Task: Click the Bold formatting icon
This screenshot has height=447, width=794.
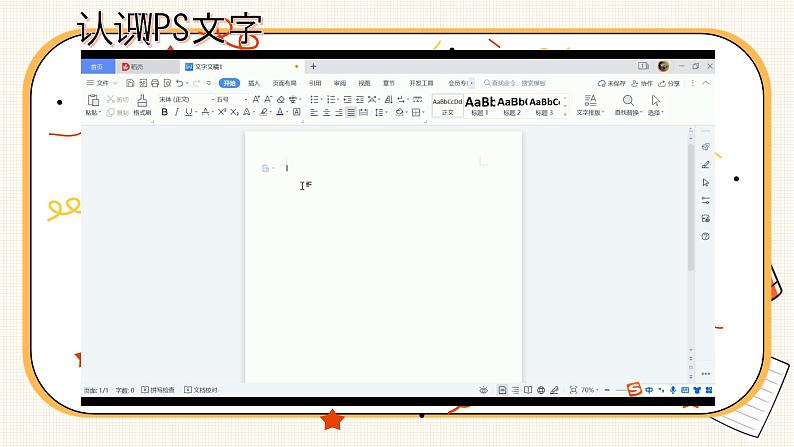Action: click(165, 112)
